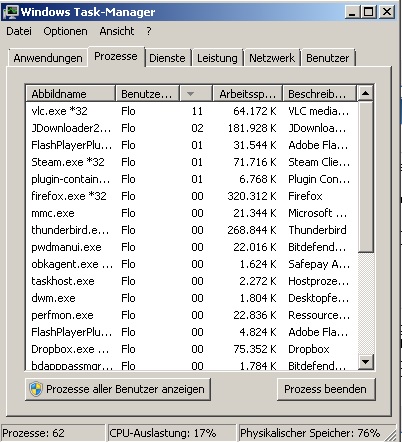The height and width of the screenshot is (442, 402).
Task: Show the Benutzer tab
Action: click(328, 58)
